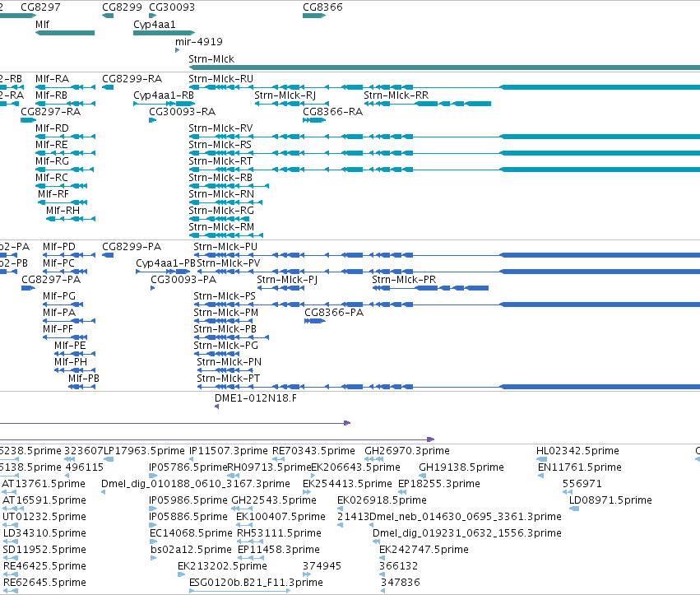Click the Strn-Mlck-PT protein label
The height and width of the screenshot is (595, 700).
point(229,379)
